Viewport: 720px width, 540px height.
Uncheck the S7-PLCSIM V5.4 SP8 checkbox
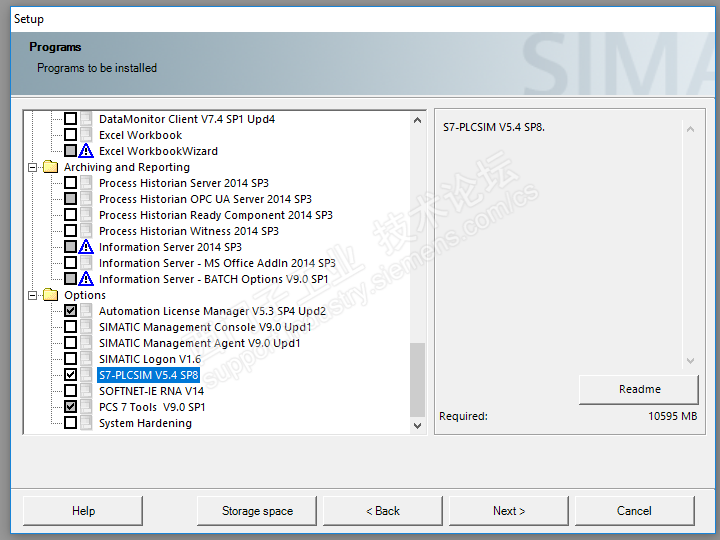pyautogui.click(x=70, y=375)
